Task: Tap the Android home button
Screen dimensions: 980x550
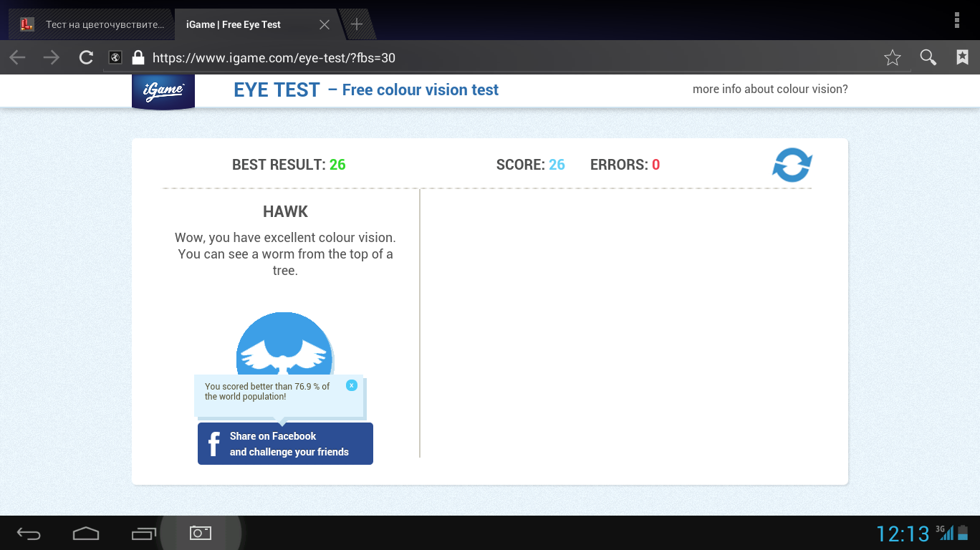Action: (x=86, y=534)
